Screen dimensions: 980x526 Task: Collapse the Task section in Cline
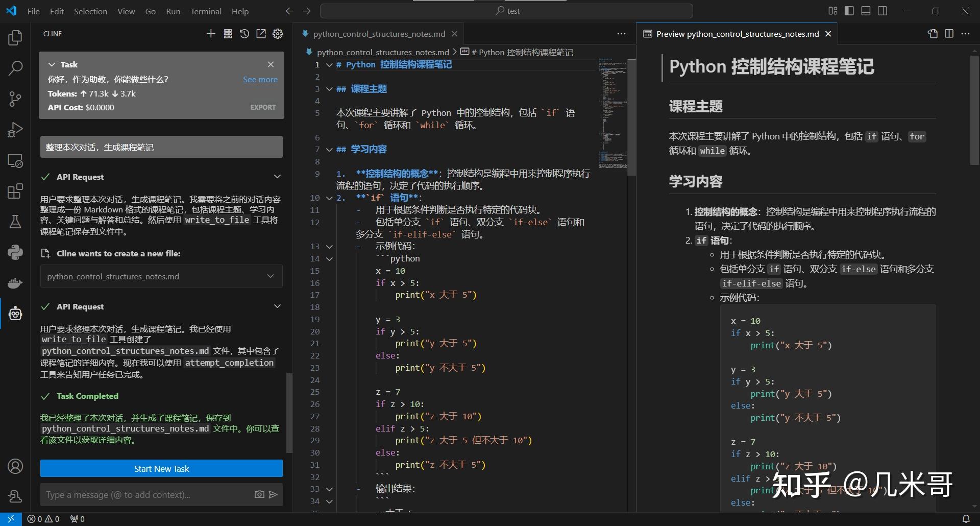tap(52, 64)
